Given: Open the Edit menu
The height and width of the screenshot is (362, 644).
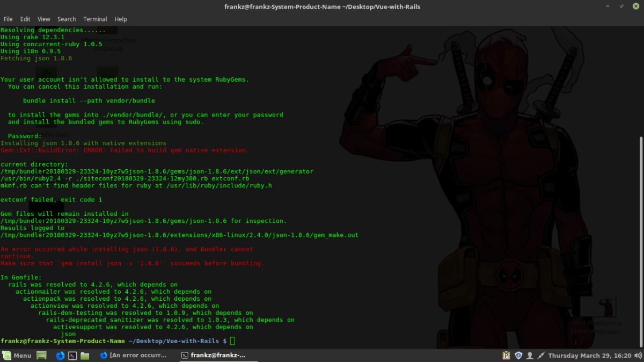Looking at the screenshot, I should [25, 19].
